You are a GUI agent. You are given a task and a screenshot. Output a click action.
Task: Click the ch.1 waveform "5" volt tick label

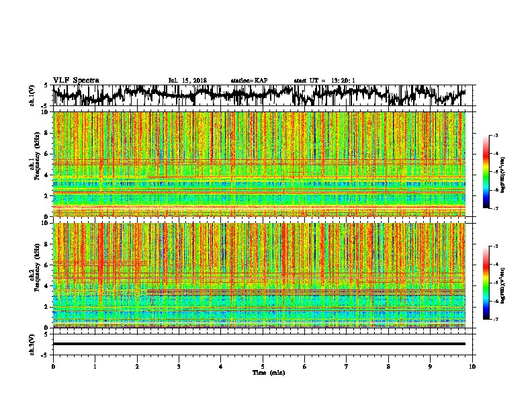(x=46, y=85)
